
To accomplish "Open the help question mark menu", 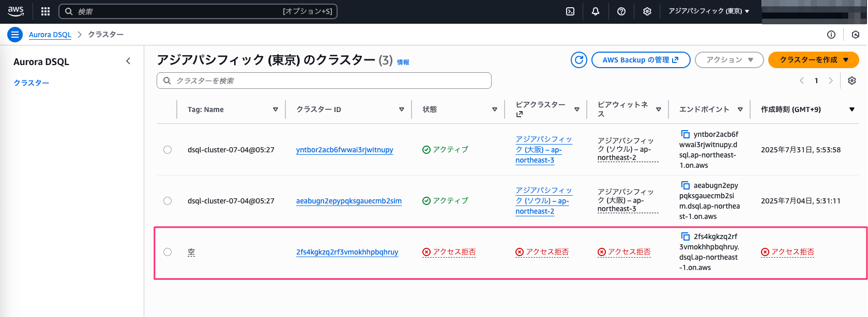I will pyautogui.click(x=621, y=11).
